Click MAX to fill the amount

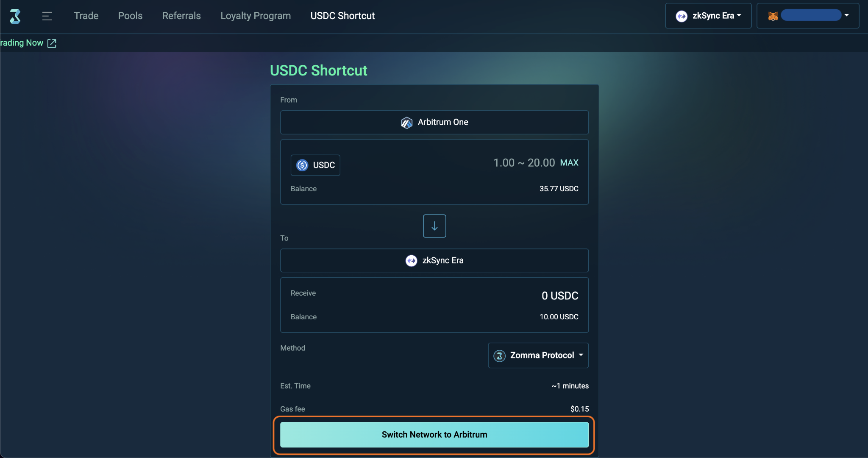click(569, 163)
